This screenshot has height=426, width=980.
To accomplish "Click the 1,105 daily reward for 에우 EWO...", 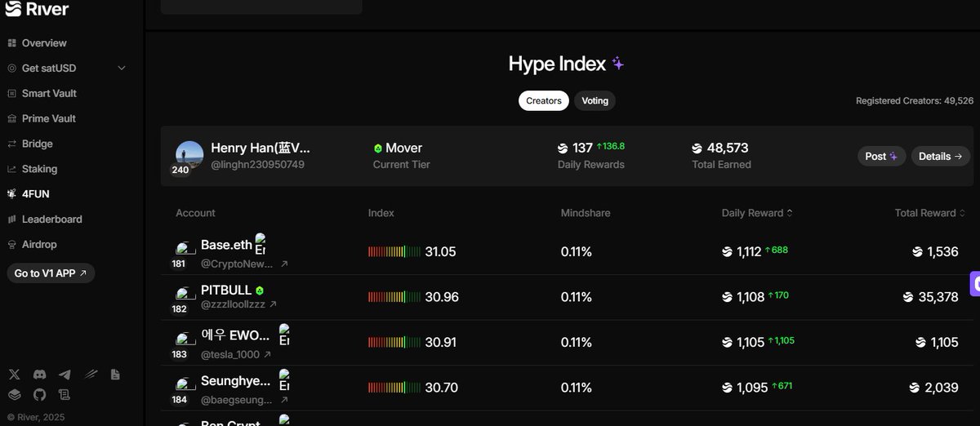I will (x=750, y=343).
